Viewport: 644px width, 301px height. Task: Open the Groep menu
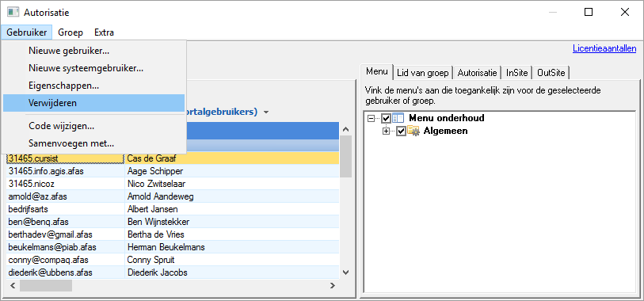coord(70,32)
